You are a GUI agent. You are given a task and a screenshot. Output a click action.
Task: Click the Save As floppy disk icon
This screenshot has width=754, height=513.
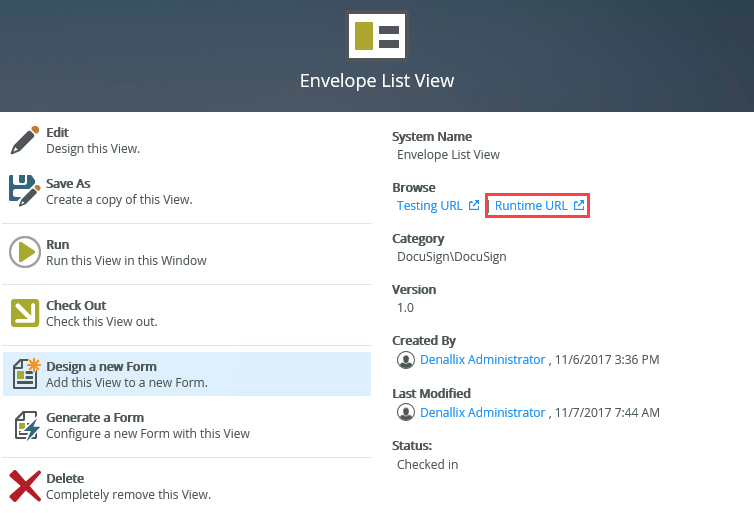pyautogui.click(x=24, y=190)
